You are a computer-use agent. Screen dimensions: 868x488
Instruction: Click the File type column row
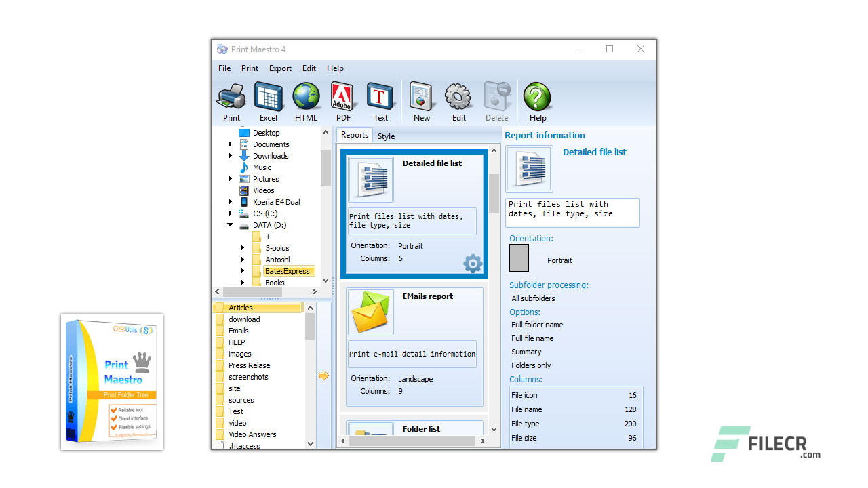coord(574,424)
